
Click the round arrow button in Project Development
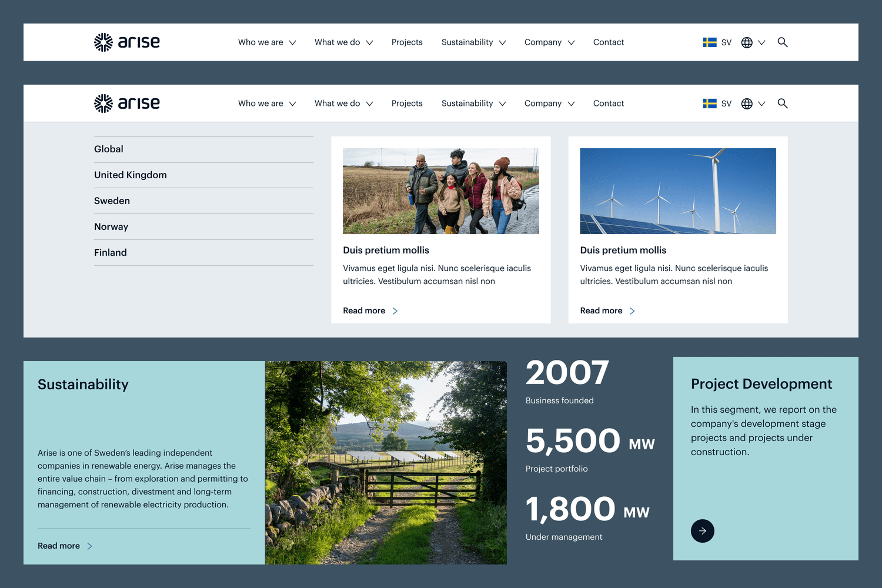click(703, 531)
